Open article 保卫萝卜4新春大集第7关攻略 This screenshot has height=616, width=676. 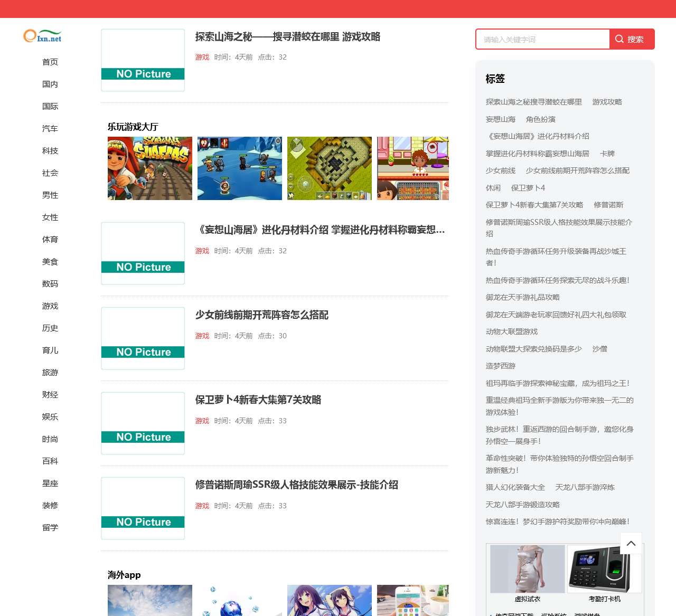258,400
